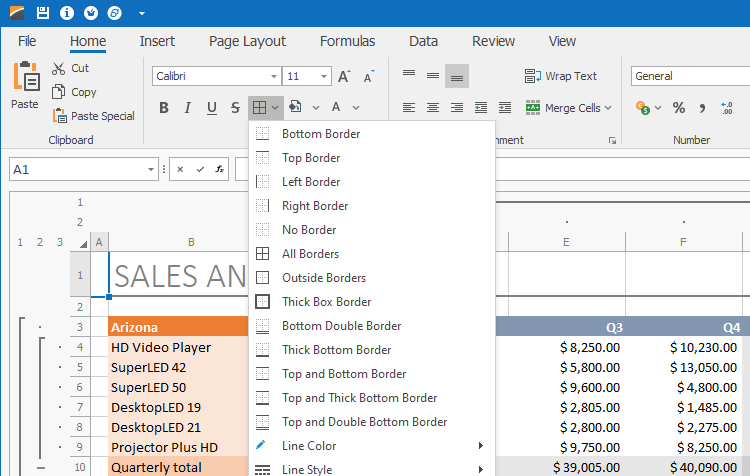
Task: Choose Thick Box Border from menu
Action: tap(326, 302)
